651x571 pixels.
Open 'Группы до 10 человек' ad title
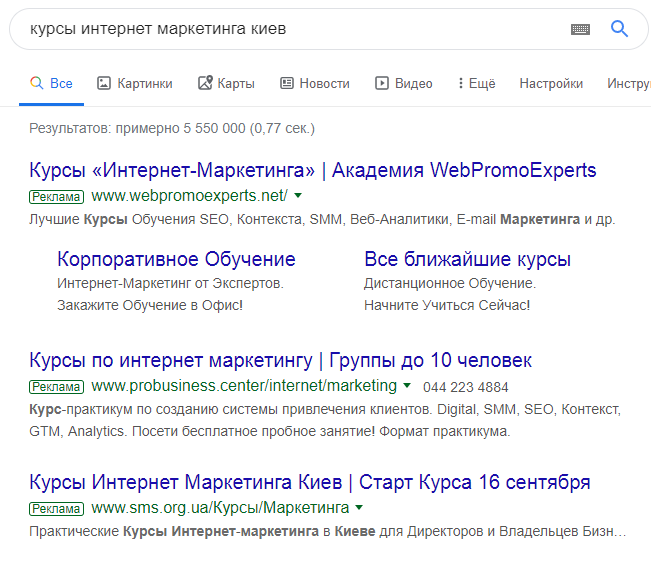(281, 360)
